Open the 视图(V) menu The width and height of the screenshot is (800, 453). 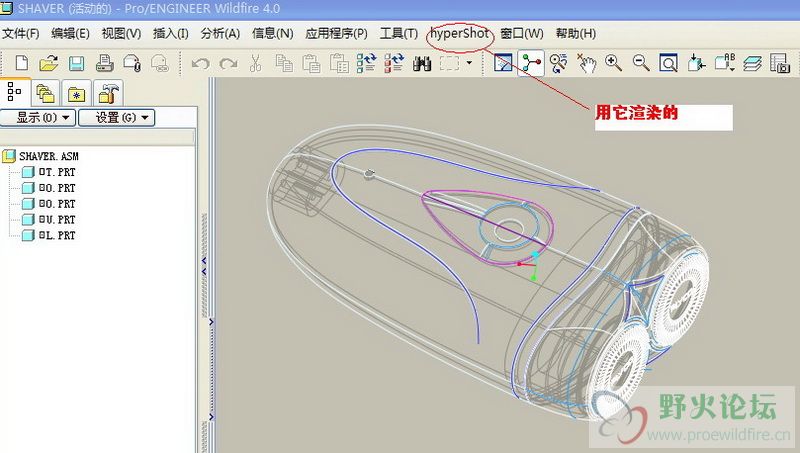121,34
